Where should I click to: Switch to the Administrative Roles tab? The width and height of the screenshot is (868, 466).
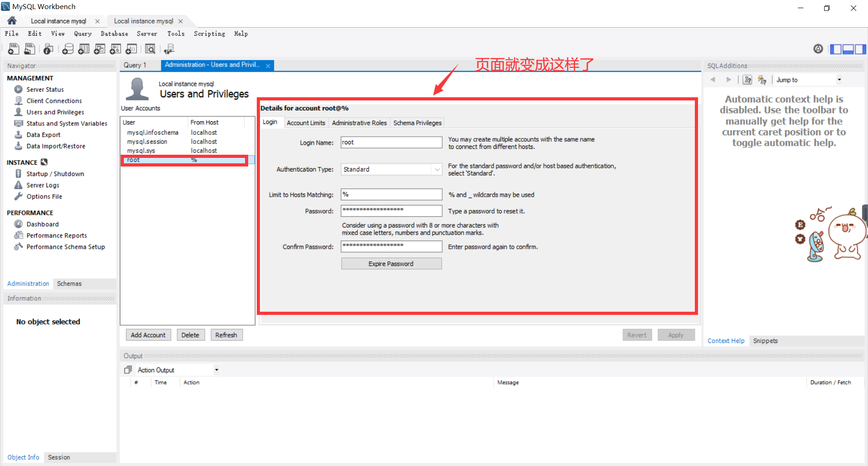[x=359, y=123]
